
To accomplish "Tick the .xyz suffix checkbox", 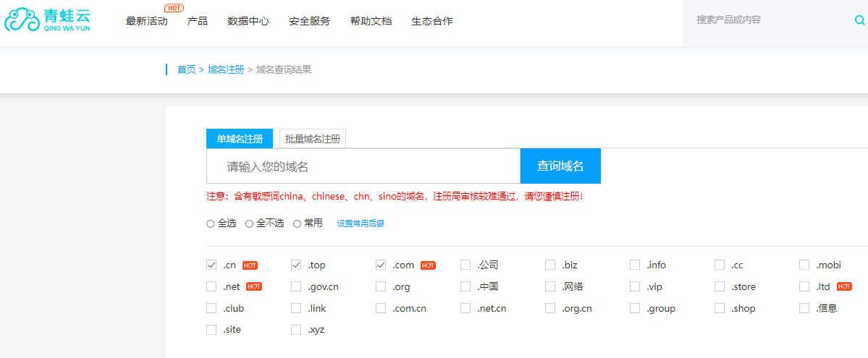I will point(296,330).
